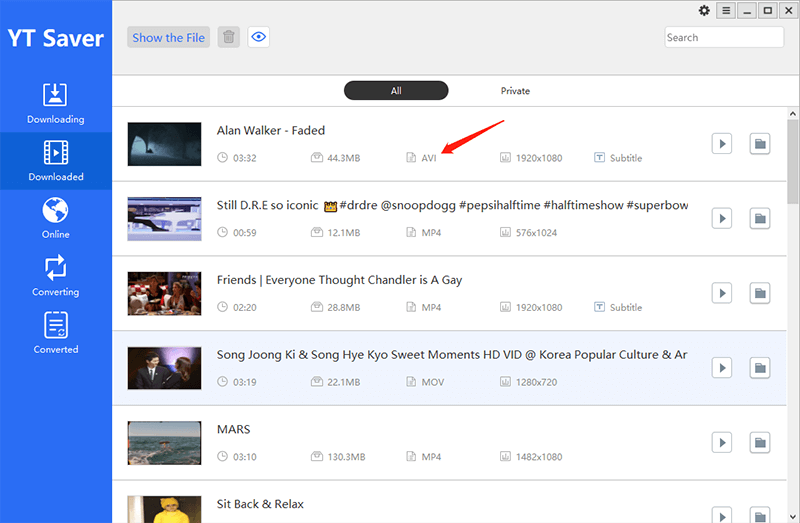
Task: Click Subtitle label on Friends row
Action: 626,308
